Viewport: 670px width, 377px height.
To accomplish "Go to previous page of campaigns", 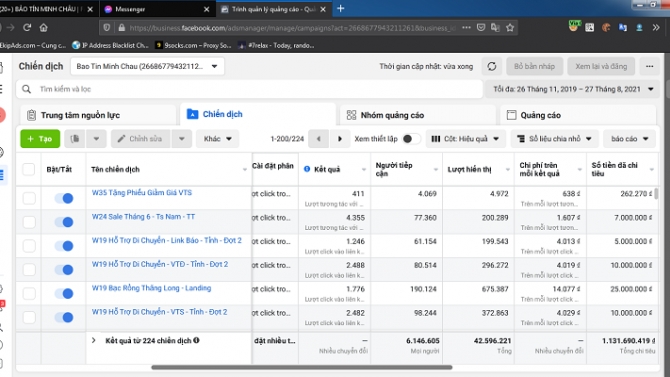I will point(318,138).
